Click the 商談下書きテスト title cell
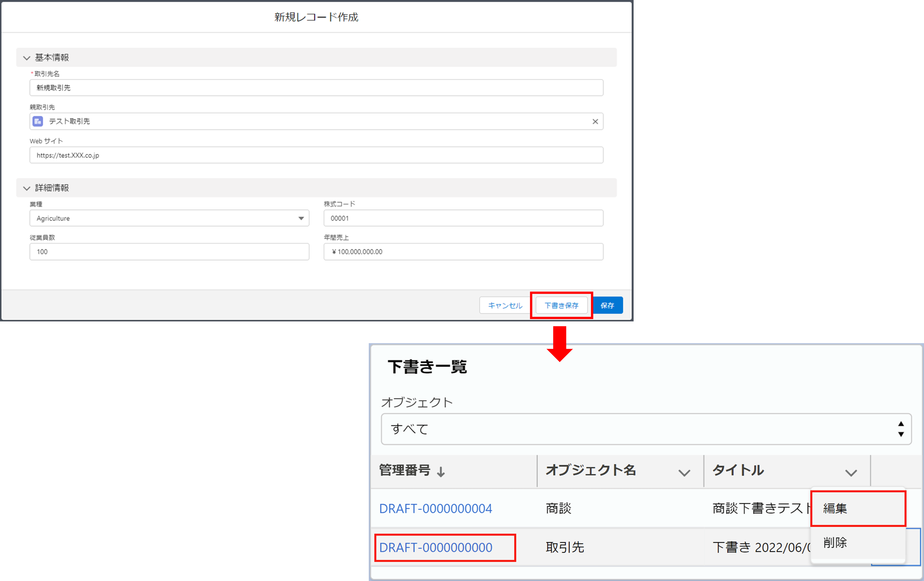 761,508
